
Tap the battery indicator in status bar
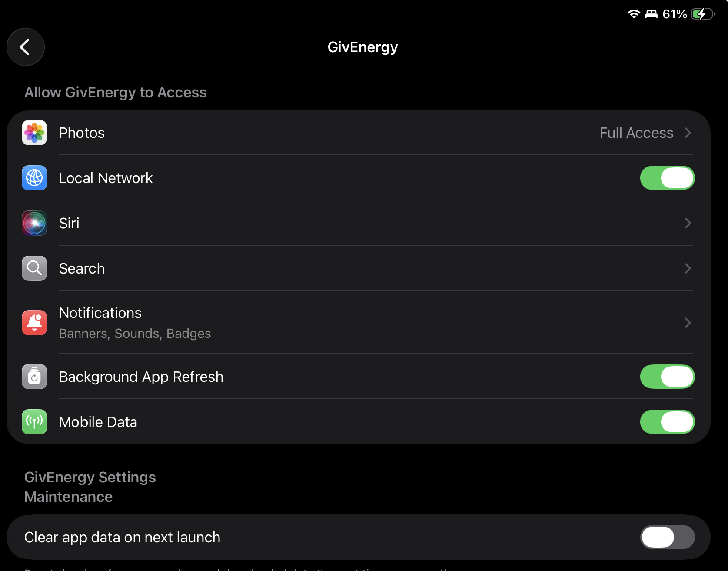click(702, 14)
